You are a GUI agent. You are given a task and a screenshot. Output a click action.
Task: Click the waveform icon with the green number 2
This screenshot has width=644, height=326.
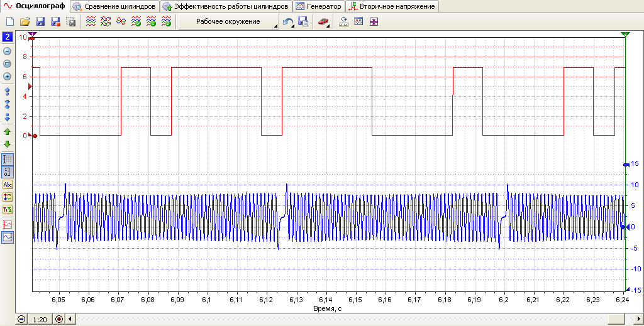(166, 22)
